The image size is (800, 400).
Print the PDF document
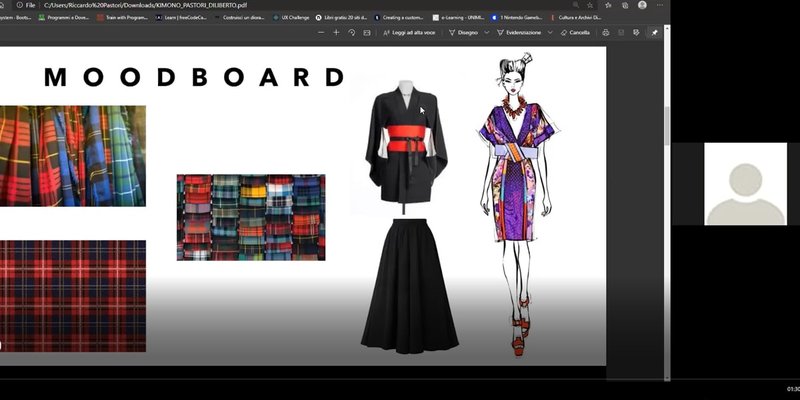pyautogui.click(x=606, y=32)
